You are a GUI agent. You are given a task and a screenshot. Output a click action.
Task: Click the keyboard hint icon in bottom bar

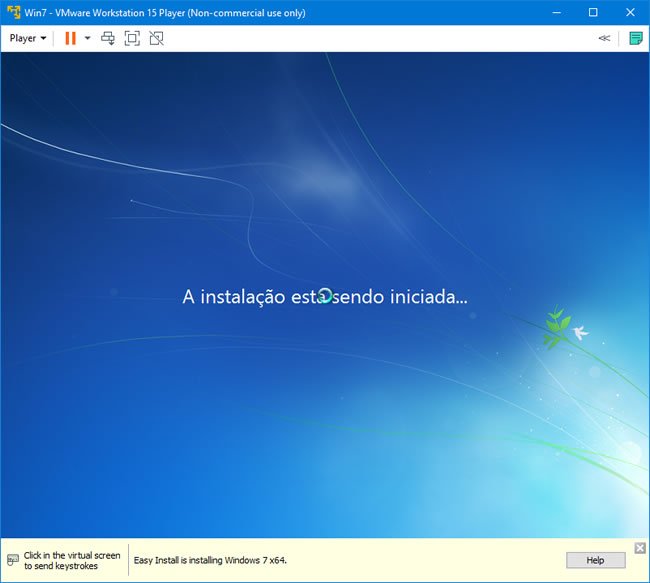[12, 560]
